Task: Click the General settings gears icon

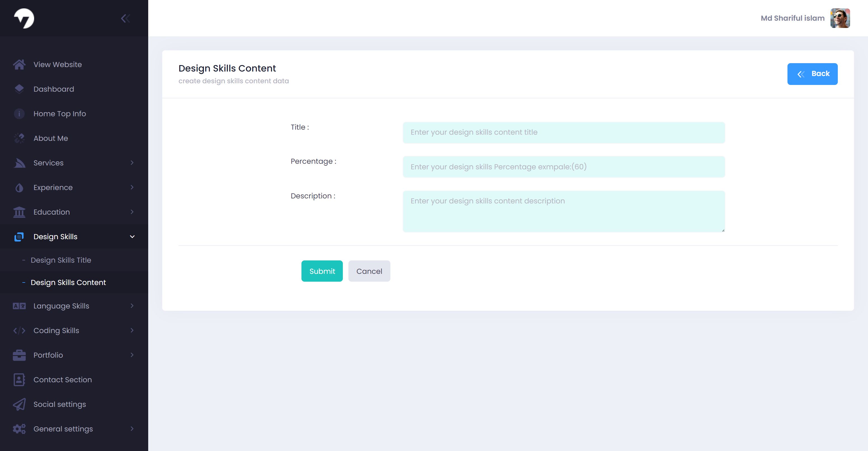Action: pyautogui.click(x=19, y=429)
